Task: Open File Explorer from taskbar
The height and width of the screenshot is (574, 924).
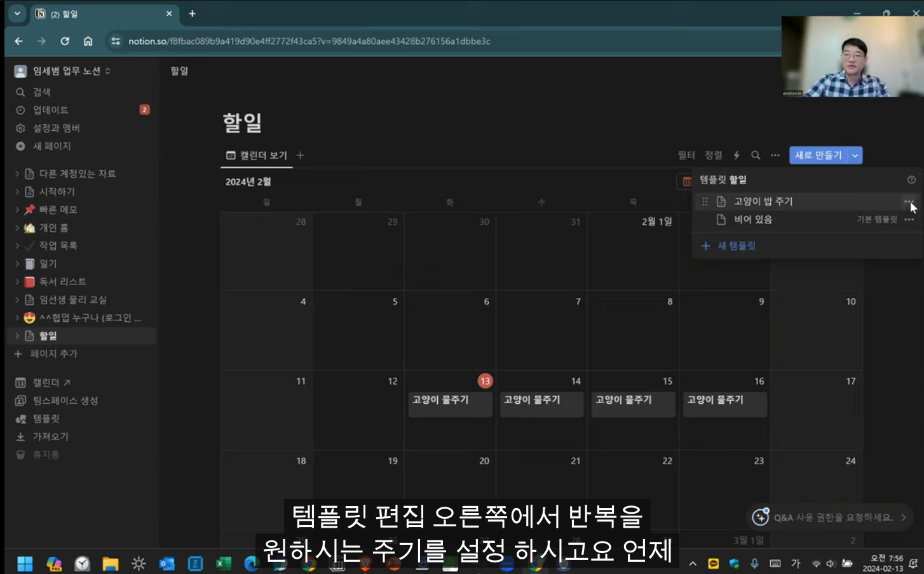Action: point(110,563)
